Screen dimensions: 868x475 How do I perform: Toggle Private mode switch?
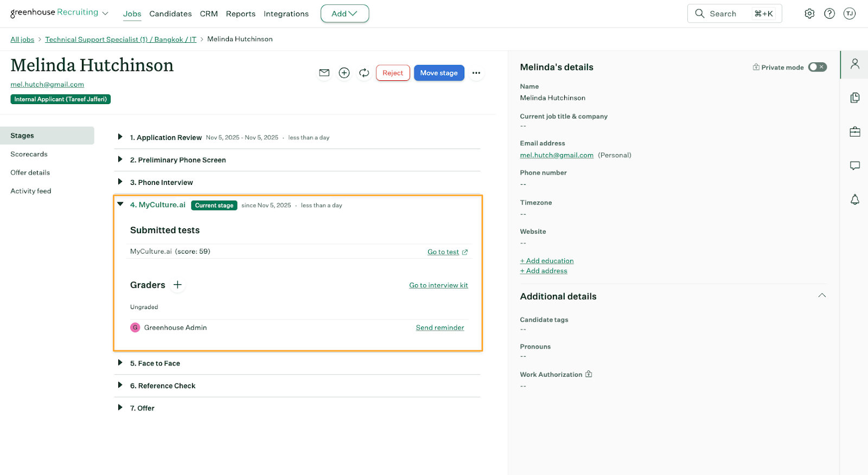(817, 67)
